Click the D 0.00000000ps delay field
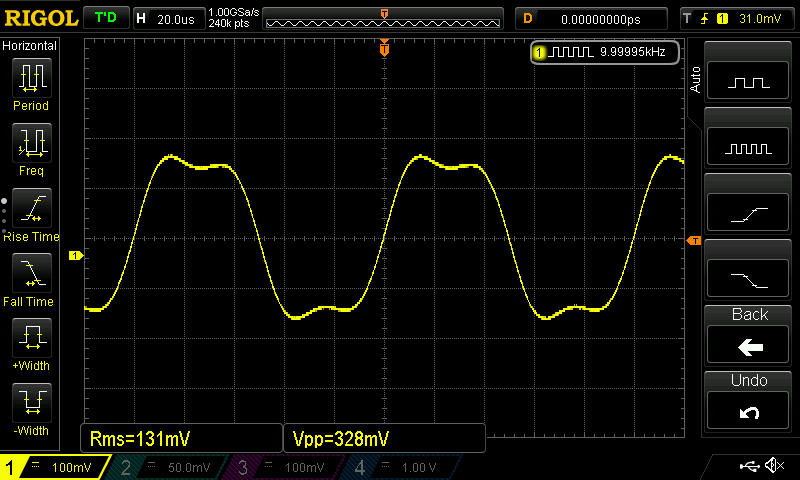Screen dimensions: 800x480 591,19
